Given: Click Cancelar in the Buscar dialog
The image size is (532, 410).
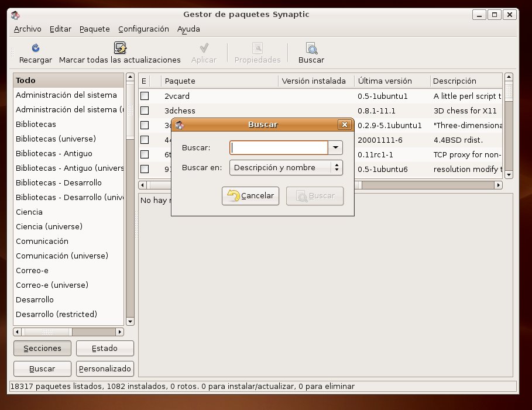Looking at the screenshot, I should pyautogui.click(x=250, y=196).
